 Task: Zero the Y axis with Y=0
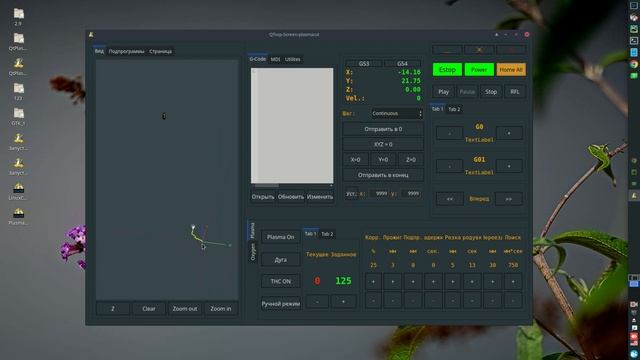pos(383,160)
